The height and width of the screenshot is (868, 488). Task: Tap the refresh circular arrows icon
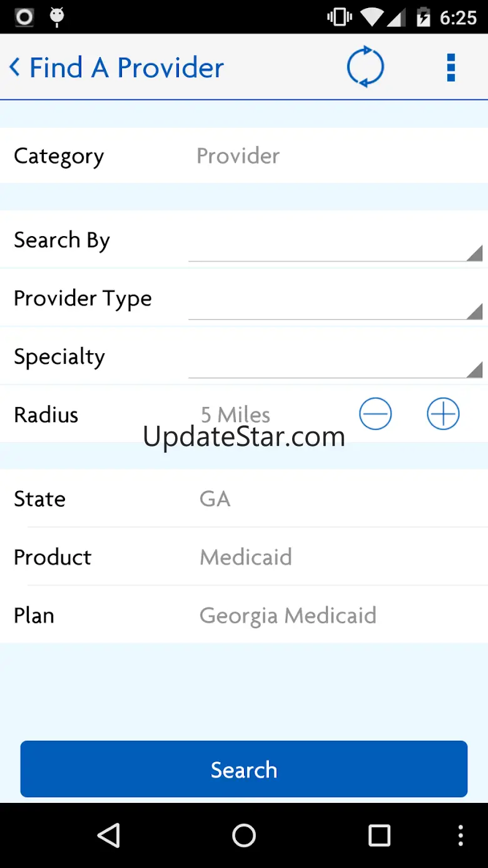coord(365,67)
